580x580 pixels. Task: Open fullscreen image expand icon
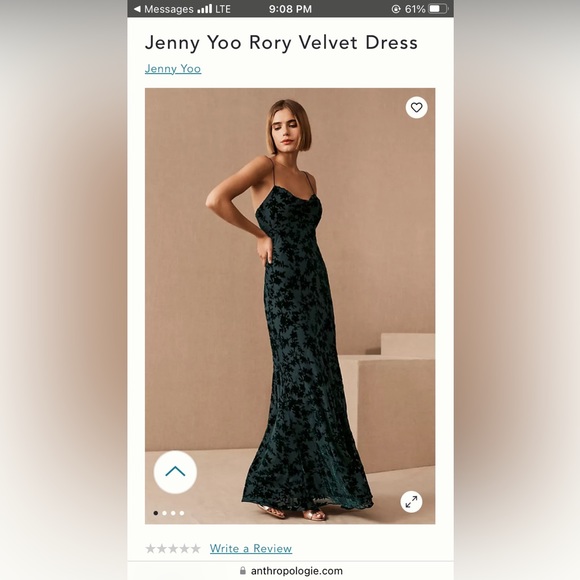pos(411,502)
